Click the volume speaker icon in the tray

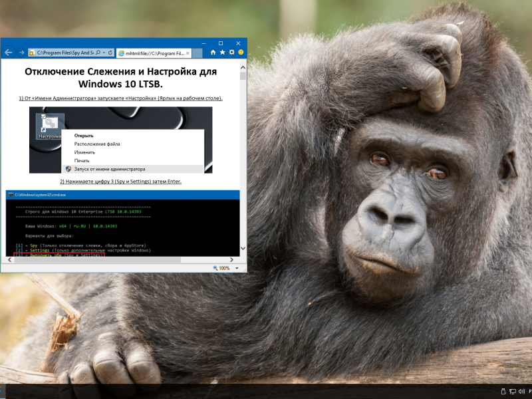(522, 392)
